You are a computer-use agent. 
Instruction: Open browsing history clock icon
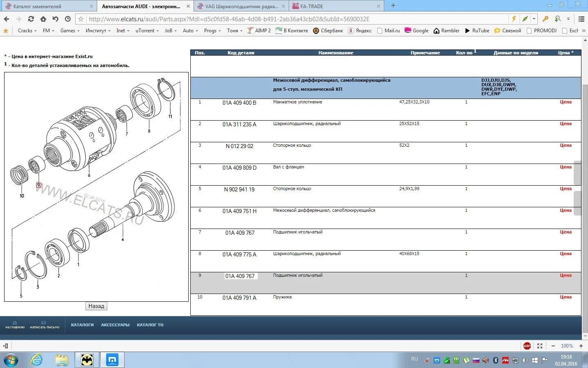tap(68, 19)
